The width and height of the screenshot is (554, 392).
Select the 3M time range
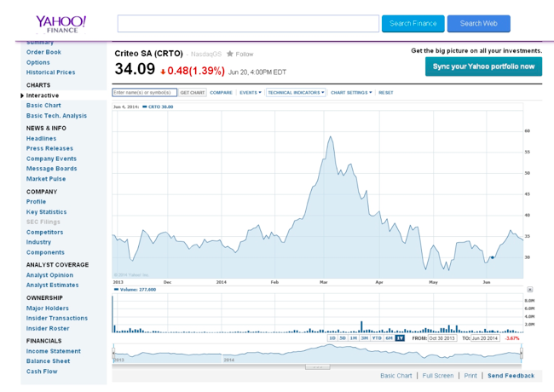tap(364, 338)
